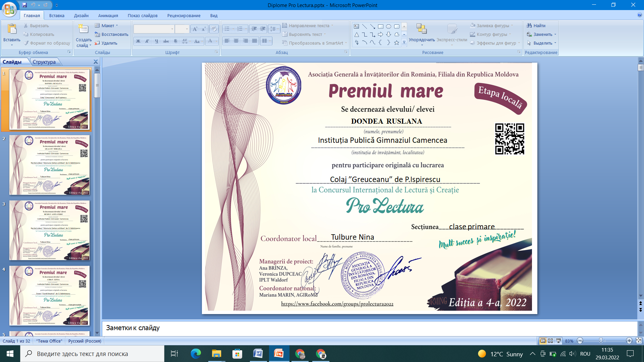This screenshot has height=362, width=644.
Task: Click the Arrange (Упорядочить) icon
Action: point(422,29)
